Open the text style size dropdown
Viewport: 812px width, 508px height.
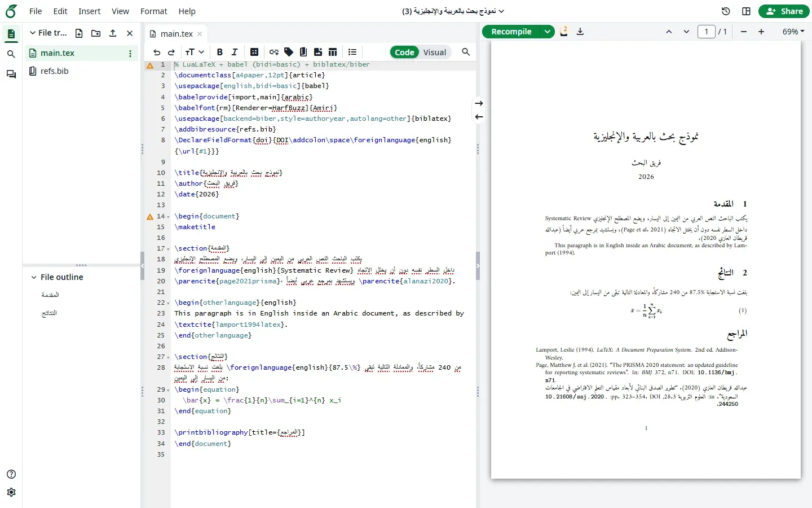point(195,52)
